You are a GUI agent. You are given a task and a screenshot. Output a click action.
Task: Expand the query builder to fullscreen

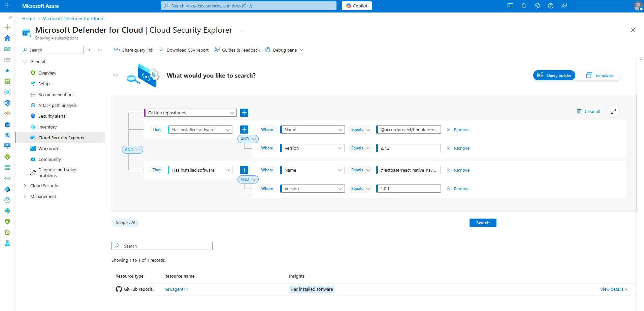point(613,111)
